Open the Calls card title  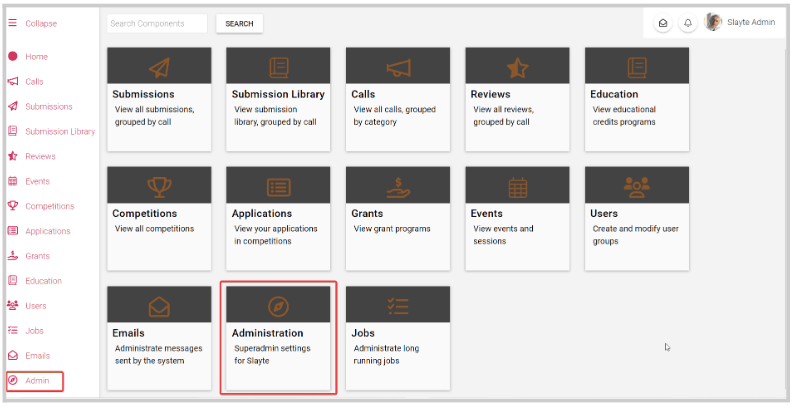click(x=363, y=94)
